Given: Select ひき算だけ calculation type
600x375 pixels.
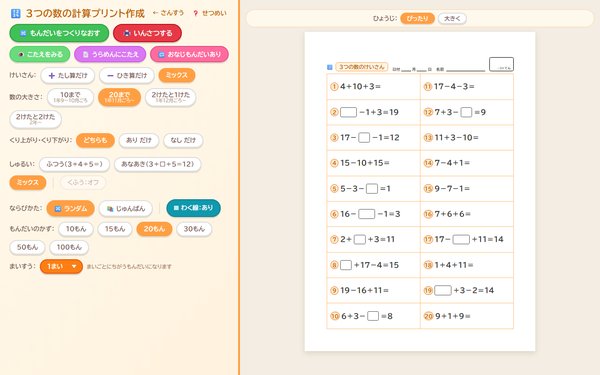Looking at the screenshot, I should [127, 75].
